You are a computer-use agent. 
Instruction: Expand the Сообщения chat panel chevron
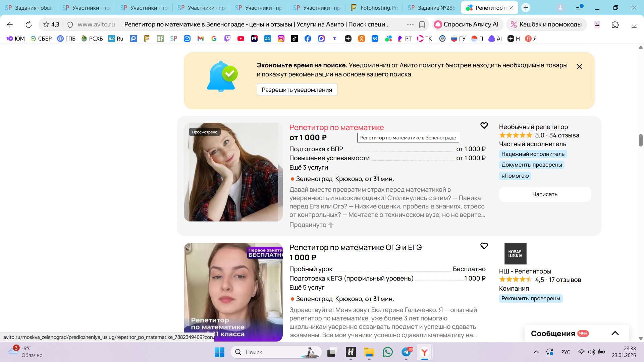tap(615, 333)
